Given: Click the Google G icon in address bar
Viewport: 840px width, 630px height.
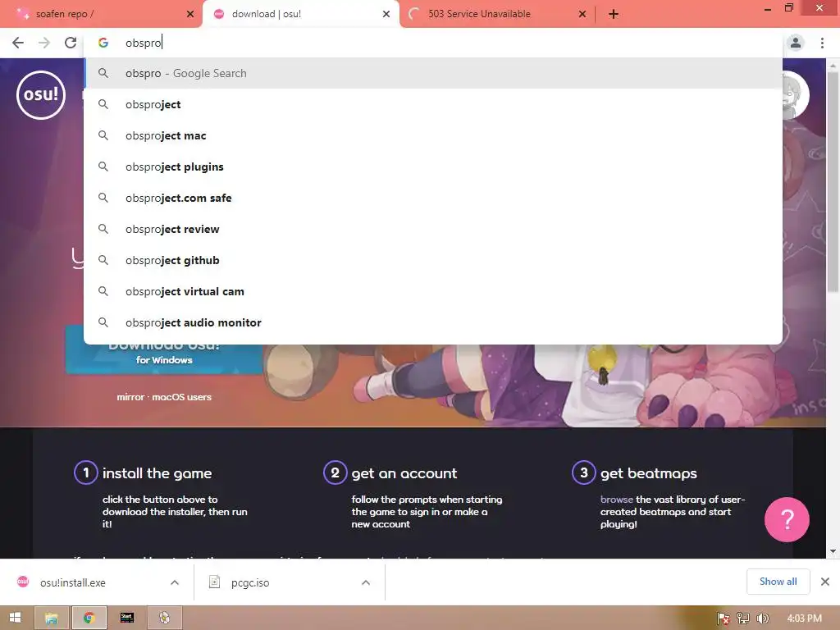Looking at the screenshot, I should pyautogui.click(x=103, y=43).
